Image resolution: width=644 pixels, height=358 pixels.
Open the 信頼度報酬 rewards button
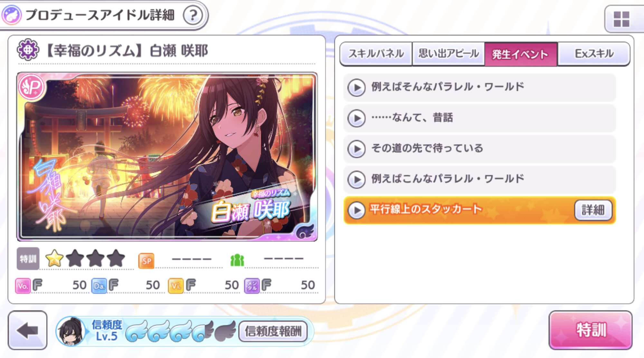tap(273, 331)
